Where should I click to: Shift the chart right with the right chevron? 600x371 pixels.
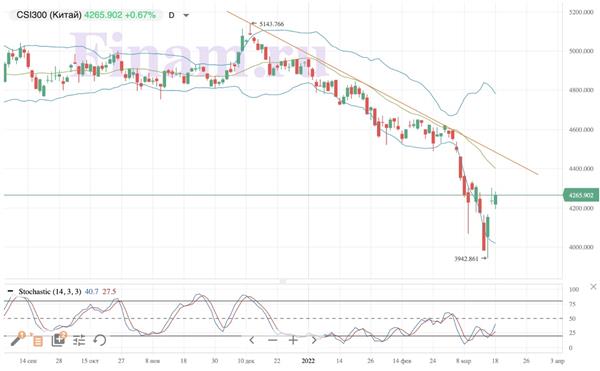point(314,340)
